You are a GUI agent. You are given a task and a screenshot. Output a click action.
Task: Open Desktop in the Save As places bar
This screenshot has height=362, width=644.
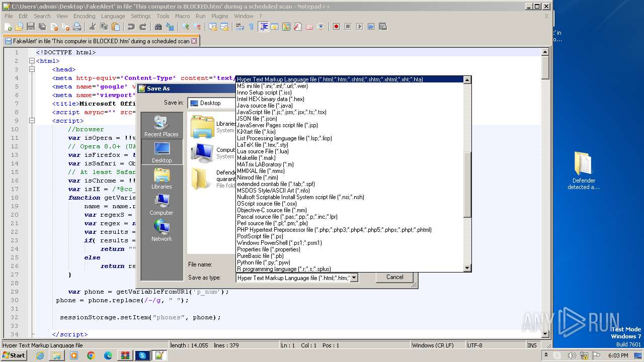[x=162, y=152]
